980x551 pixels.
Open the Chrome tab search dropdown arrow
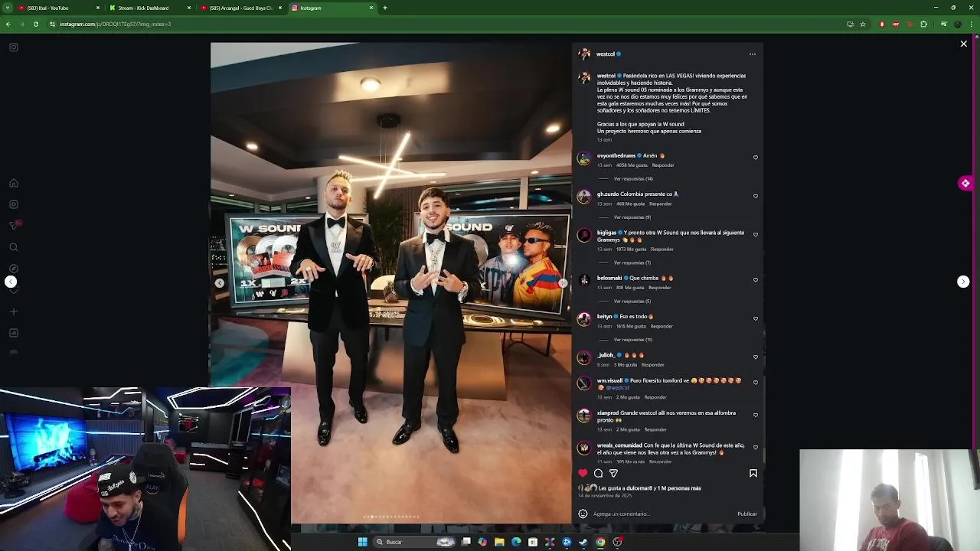pos(8,8)
